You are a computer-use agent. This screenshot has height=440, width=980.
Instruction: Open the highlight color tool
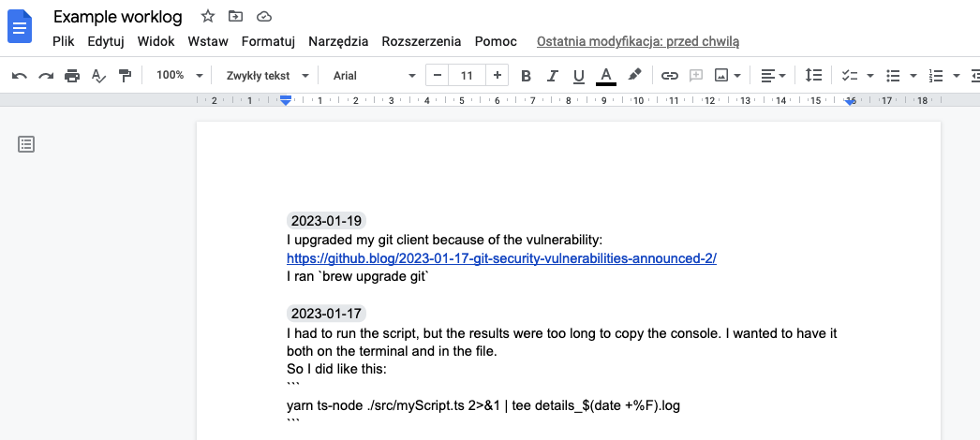(634, 76)
